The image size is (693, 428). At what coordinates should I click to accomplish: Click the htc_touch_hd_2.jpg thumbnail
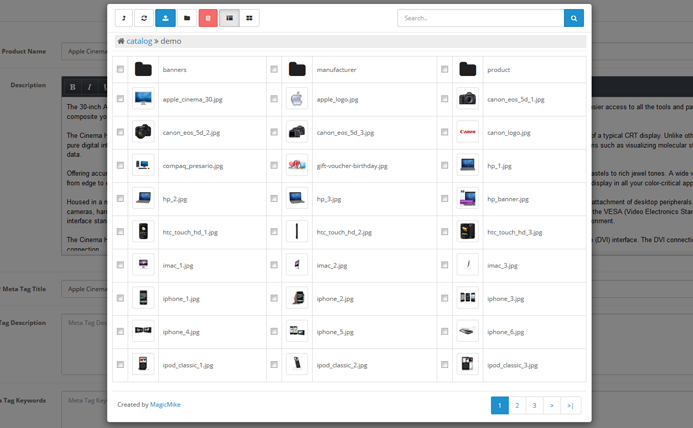coord(297,231)
